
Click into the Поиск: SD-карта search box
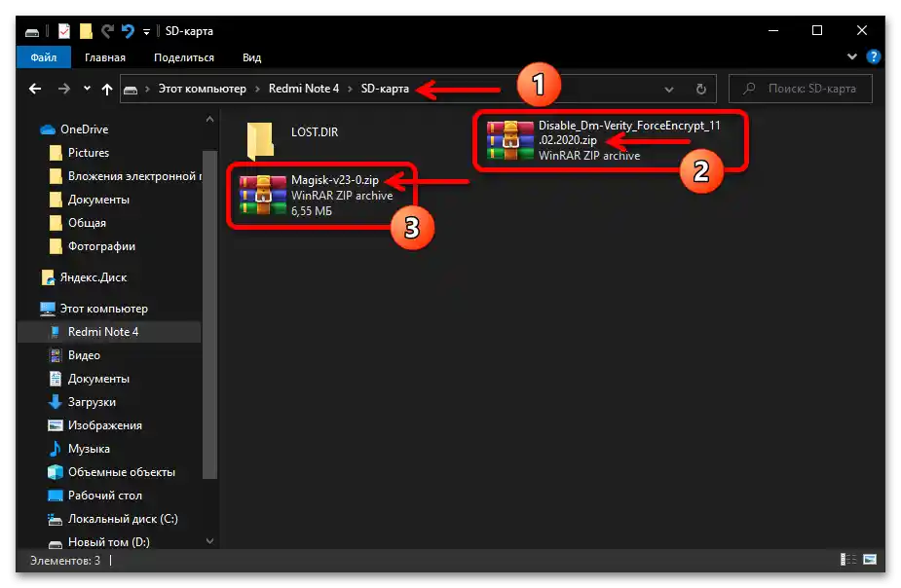(x=801, y=89)
